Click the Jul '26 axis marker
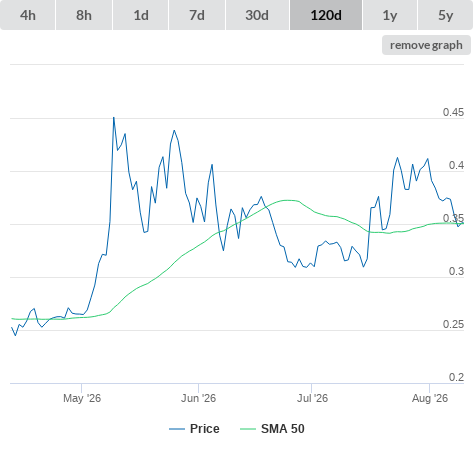474x455 pixels. [312, 398]
